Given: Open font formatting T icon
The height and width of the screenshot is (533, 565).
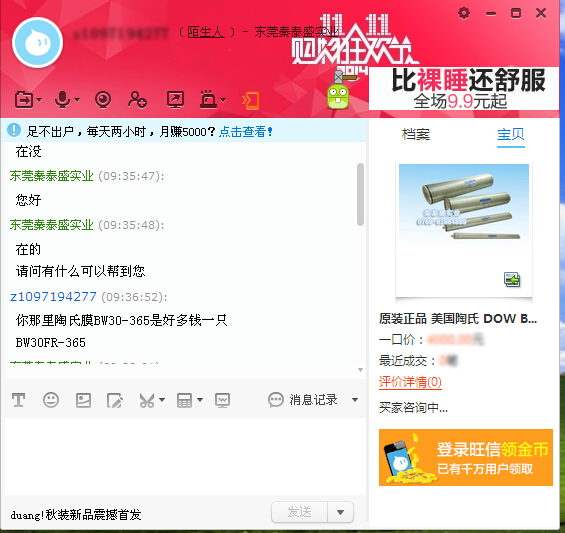Looking at the screenshot, I should click(x=19, y=400).
